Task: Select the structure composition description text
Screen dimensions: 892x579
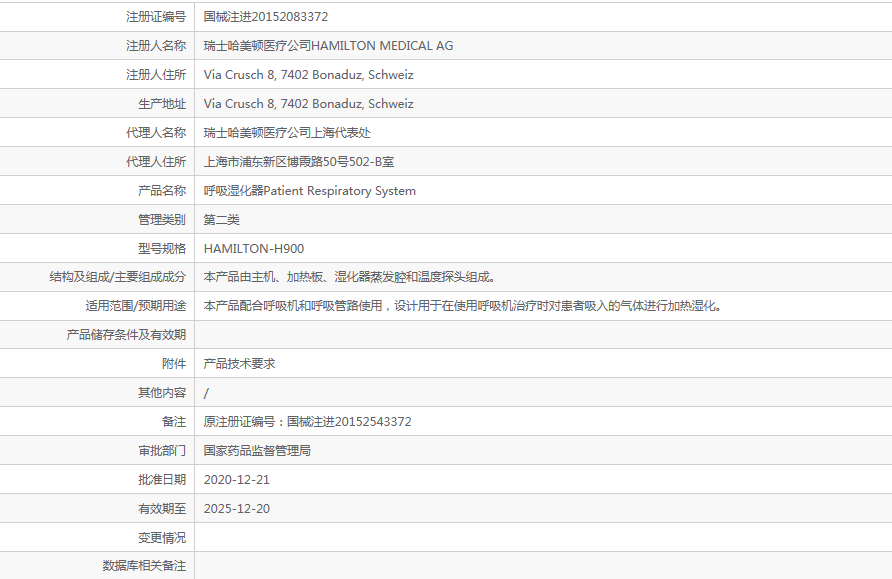Action: pos(350,278)
